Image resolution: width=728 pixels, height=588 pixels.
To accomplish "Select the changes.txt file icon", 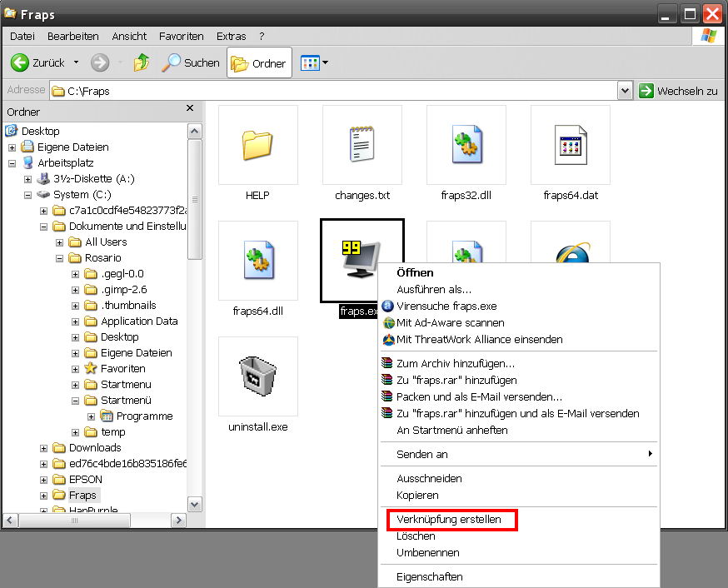I will (x=362, y=144).
